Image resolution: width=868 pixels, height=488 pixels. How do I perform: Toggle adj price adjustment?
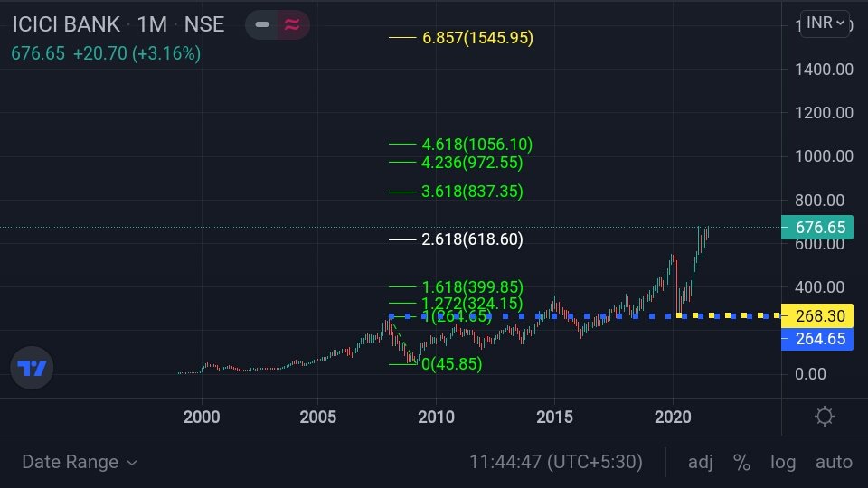coord(700,462)
